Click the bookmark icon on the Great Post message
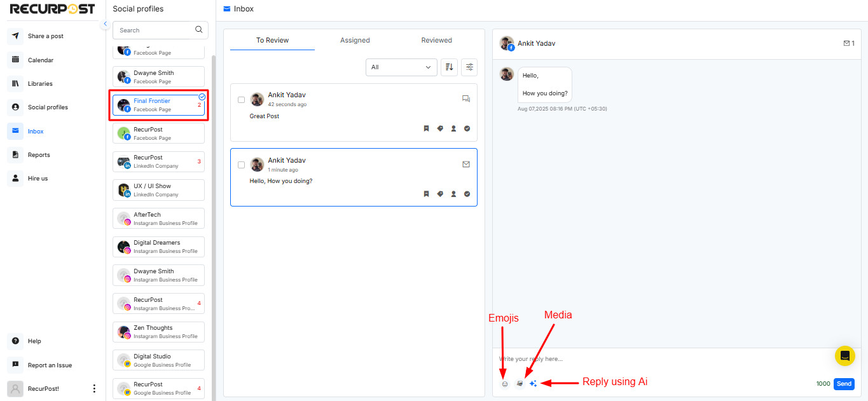Viewport: 868px width, 401px height. coord(427,128)
